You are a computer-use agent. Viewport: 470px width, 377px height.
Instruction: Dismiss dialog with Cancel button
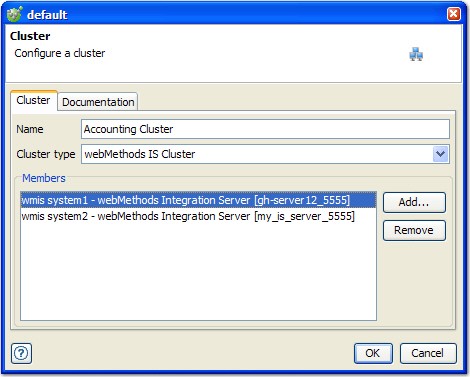pos(428,353)
